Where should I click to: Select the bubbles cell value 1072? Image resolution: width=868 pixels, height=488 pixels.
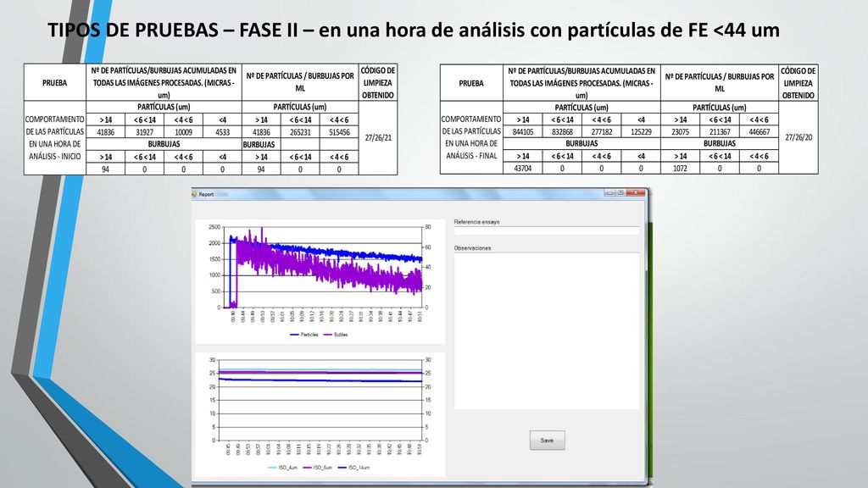click(681, 169)
